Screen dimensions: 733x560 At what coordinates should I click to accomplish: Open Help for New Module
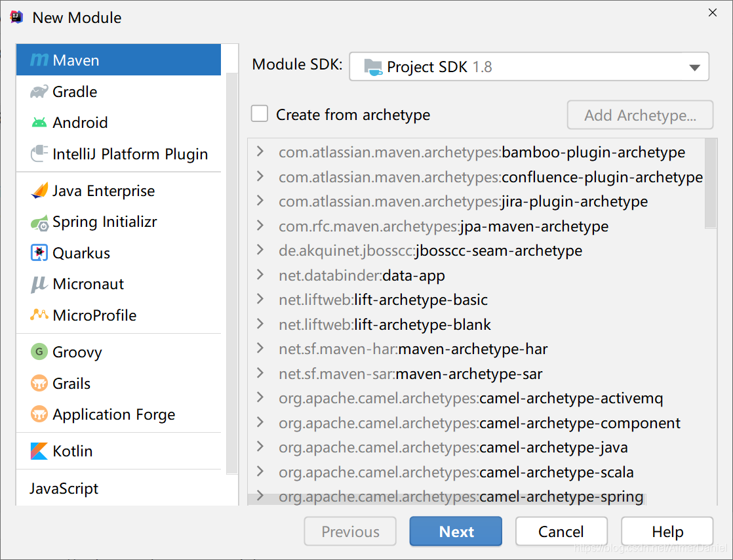pyautogui.click(x=667, y=532)
